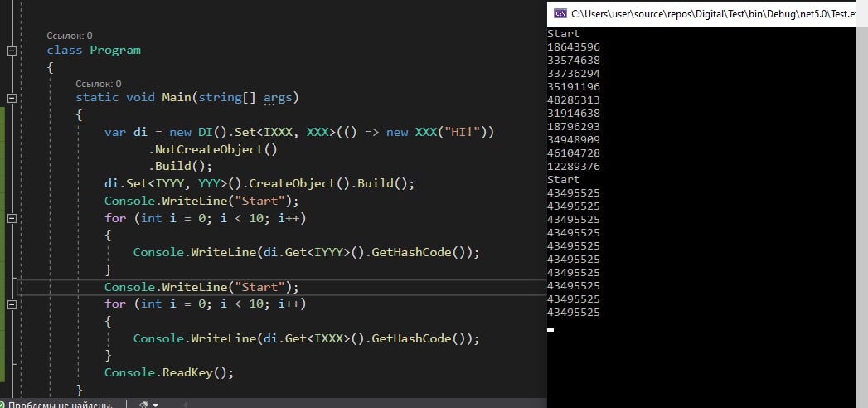This screenshot has width=868, height=408.
Task: Open the 'Ссылок: 0' CodeLens above Main
Action: [99, 84]
